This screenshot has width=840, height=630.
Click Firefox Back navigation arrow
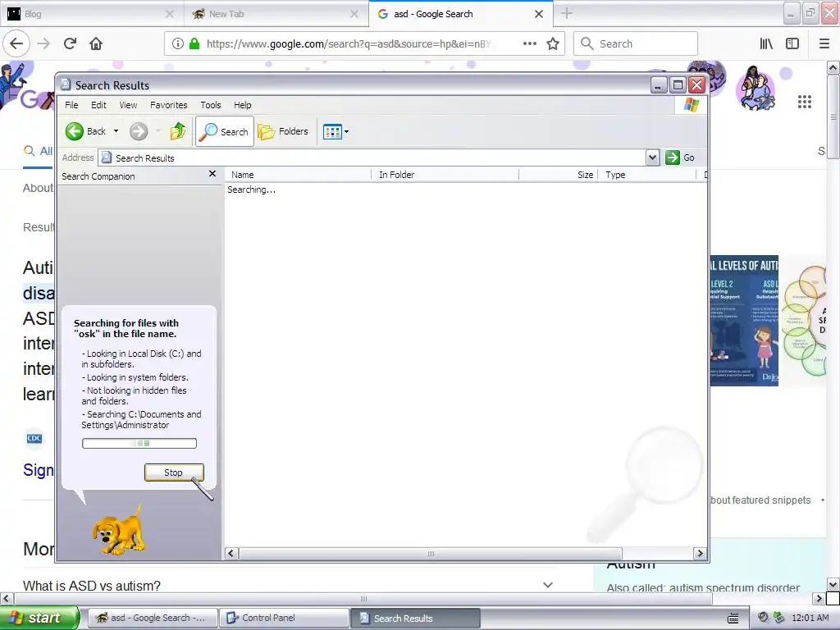[16, 43]
